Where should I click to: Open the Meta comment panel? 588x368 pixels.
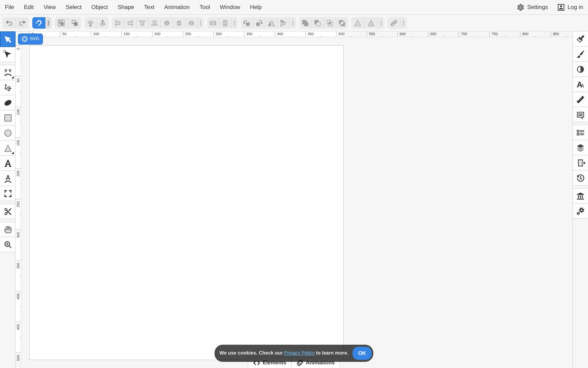(x=580, y=115)
